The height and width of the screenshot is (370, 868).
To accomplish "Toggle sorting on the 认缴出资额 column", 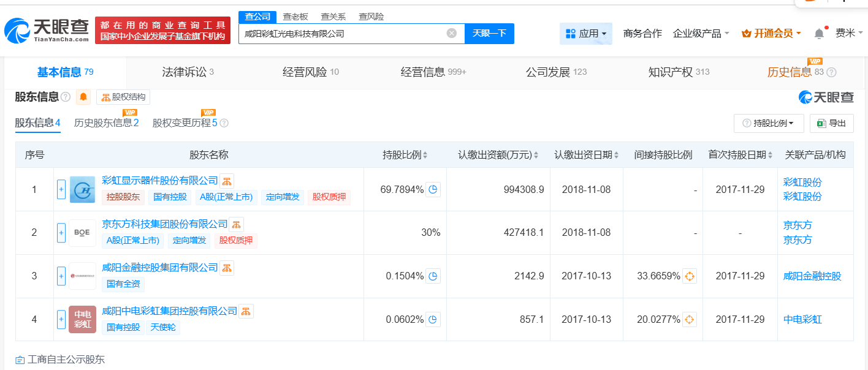I will (537, 154).
